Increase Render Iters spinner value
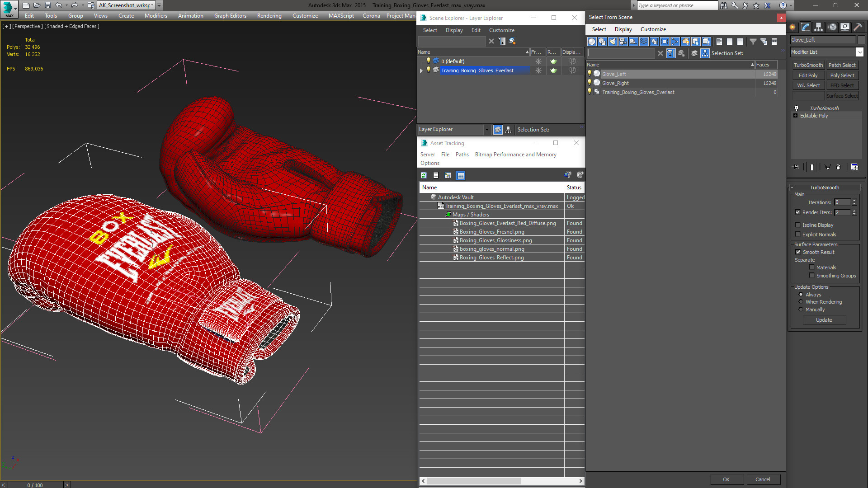Screen dimensions: 868x488 (x=854, y=211)
